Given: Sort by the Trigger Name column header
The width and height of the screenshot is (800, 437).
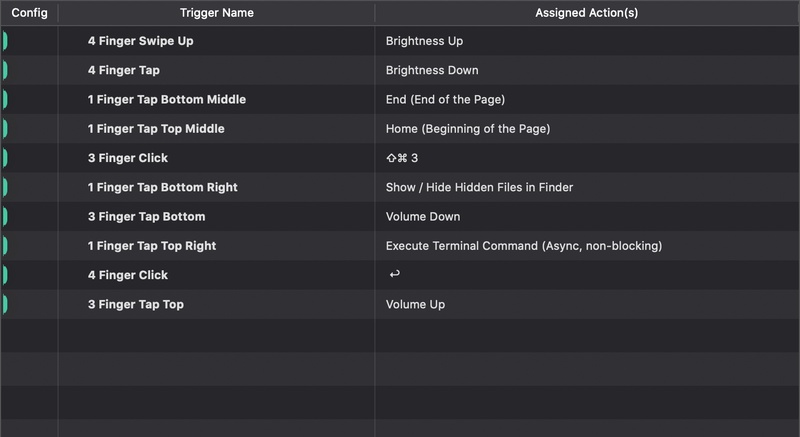Looking at the screenshot, I should 216,13.
